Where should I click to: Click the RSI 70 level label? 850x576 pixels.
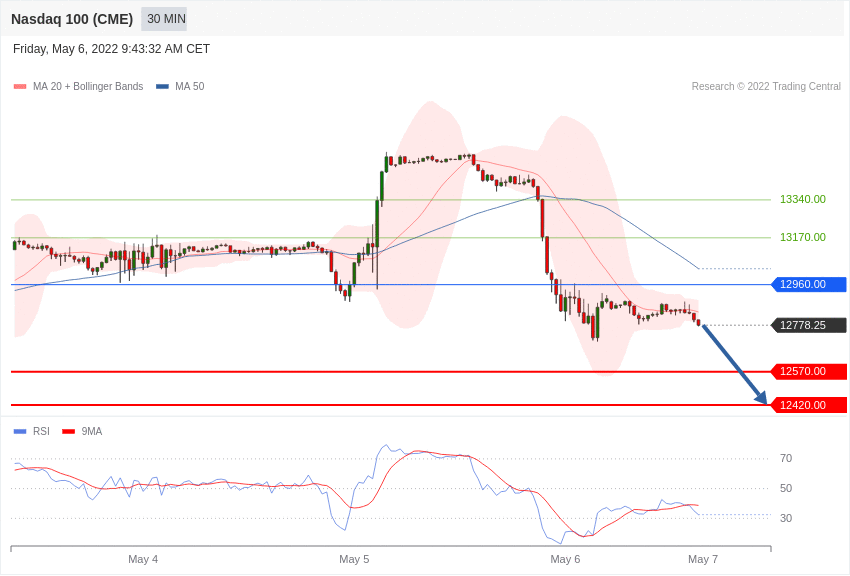tap(786, 459)
